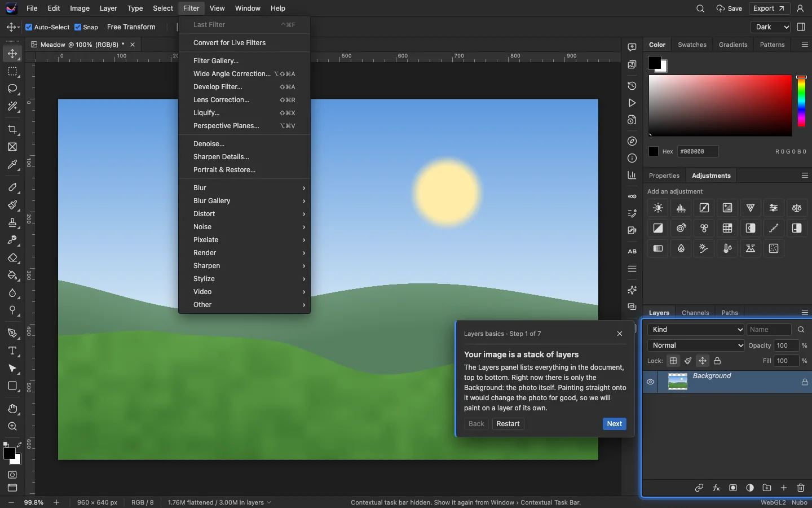Create a new layer group
The height and width of the screenshot is (508, 812).
coord(767,488)
